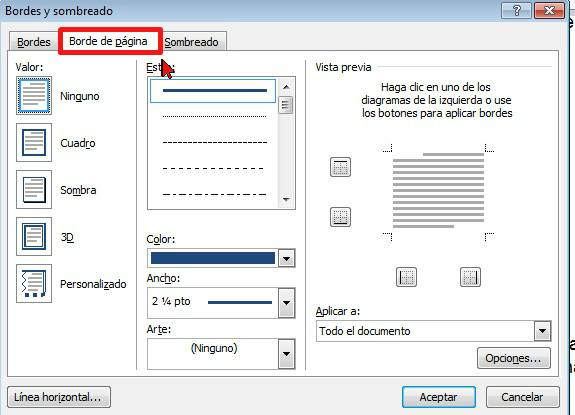Open the Opciones... button
The height and width of the screenshot is (415, 575).
click(513, 358)
